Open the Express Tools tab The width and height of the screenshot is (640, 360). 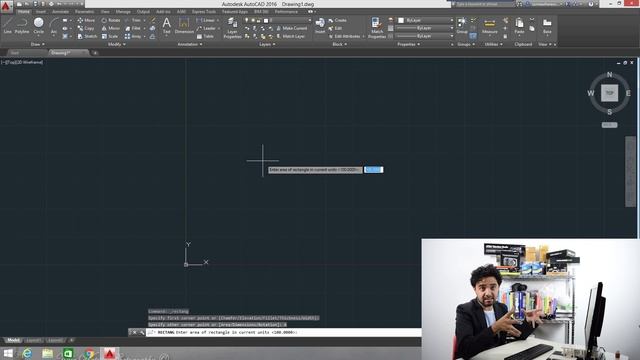point(204,12)
